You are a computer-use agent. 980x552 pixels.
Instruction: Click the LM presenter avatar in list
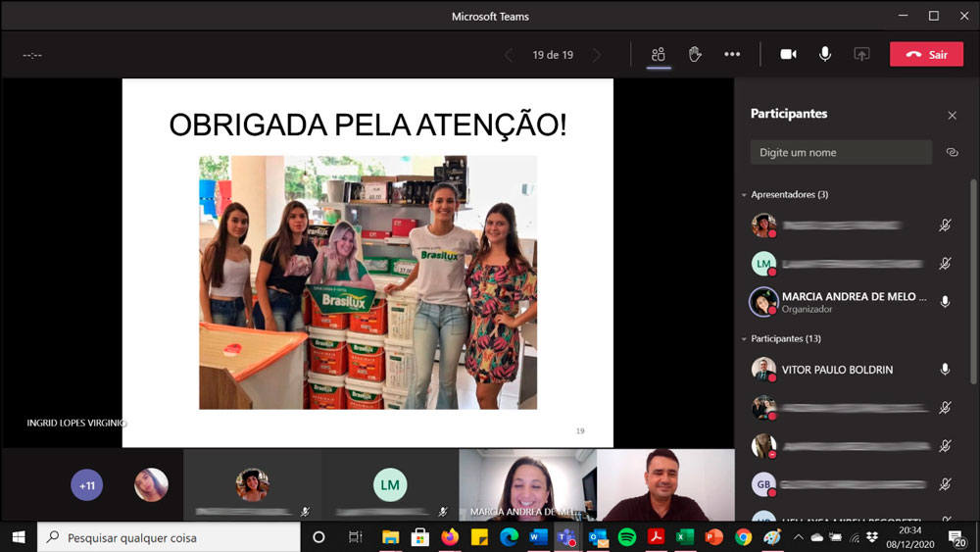763,264
